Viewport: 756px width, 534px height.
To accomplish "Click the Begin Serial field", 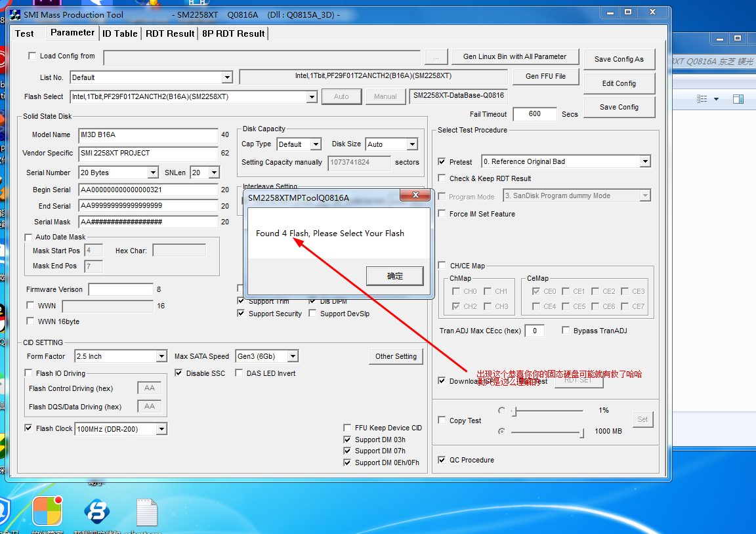I will (x=148, y=190).
